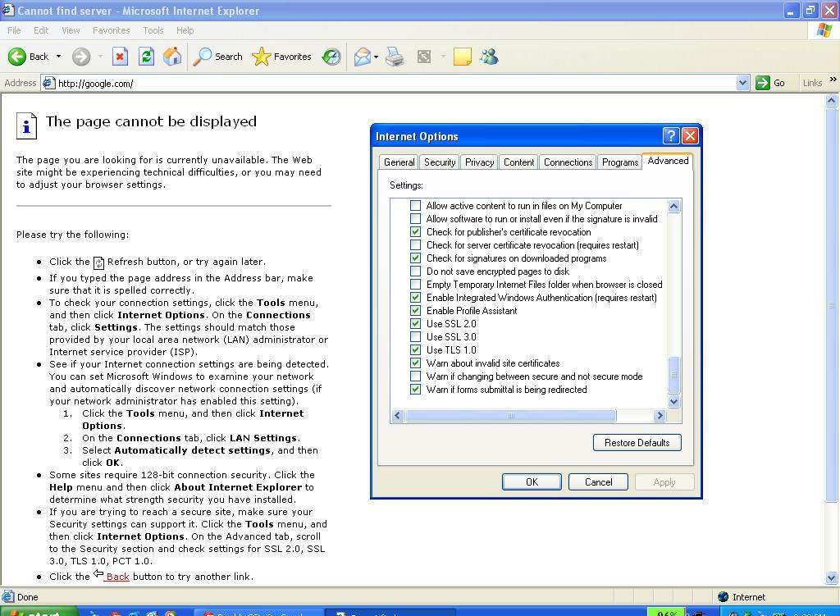Enable Warn if changing between secure modes
The width and height of the screenshot is (840, 616).
point(415,376)
